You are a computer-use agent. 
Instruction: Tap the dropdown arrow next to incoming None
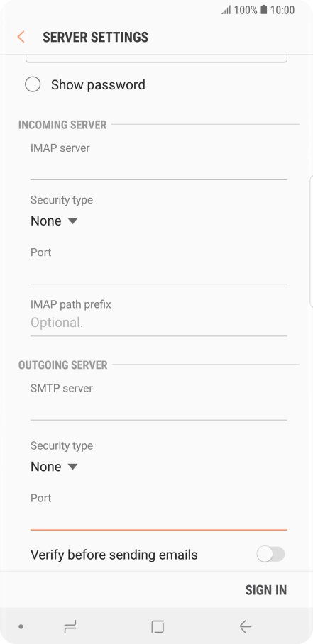pyautogui.click(x=72, y=221)
